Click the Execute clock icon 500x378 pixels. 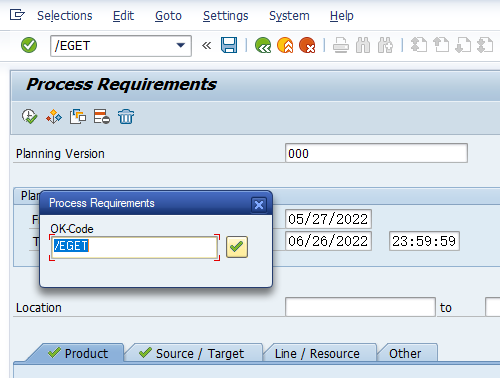[29, 117]
